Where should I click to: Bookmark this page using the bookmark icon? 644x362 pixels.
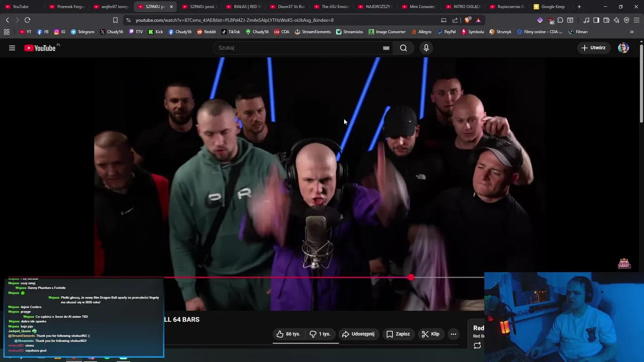115,20
